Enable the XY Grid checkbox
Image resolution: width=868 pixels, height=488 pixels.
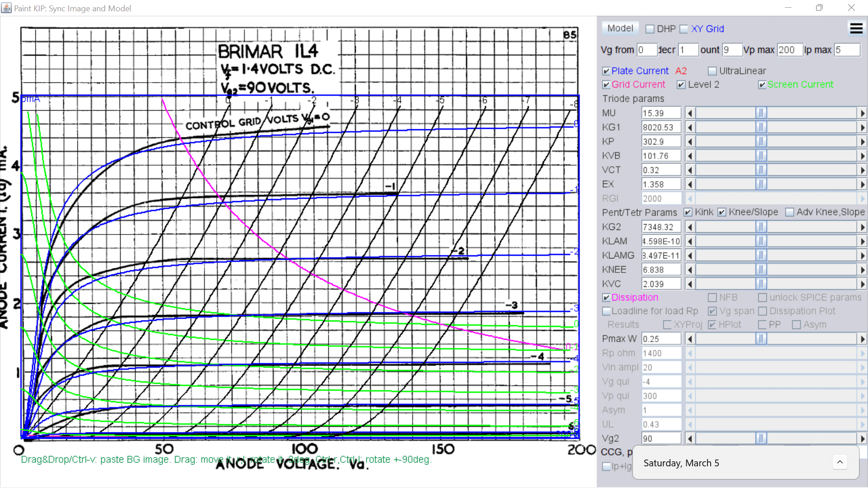(684, 29)
